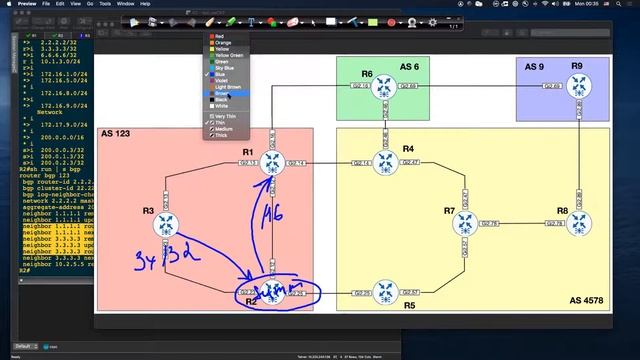The image size is (640, 360).
Task: Open the Go menu
Action: point(90,4)
